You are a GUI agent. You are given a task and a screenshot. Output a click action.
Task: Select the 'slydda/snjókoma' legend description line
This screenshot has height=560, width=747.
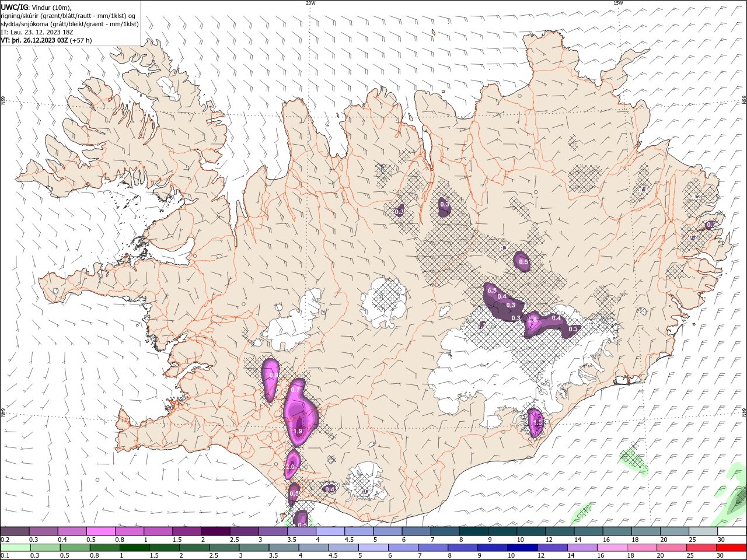(x=69, y=24)
